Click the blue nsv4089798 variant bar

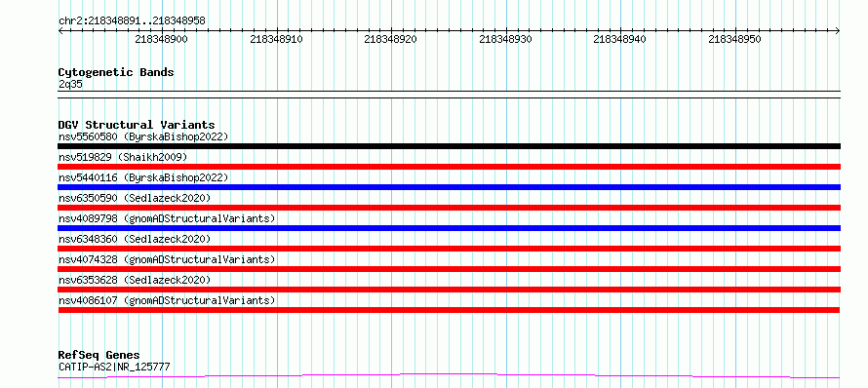(x=449, y=228)
